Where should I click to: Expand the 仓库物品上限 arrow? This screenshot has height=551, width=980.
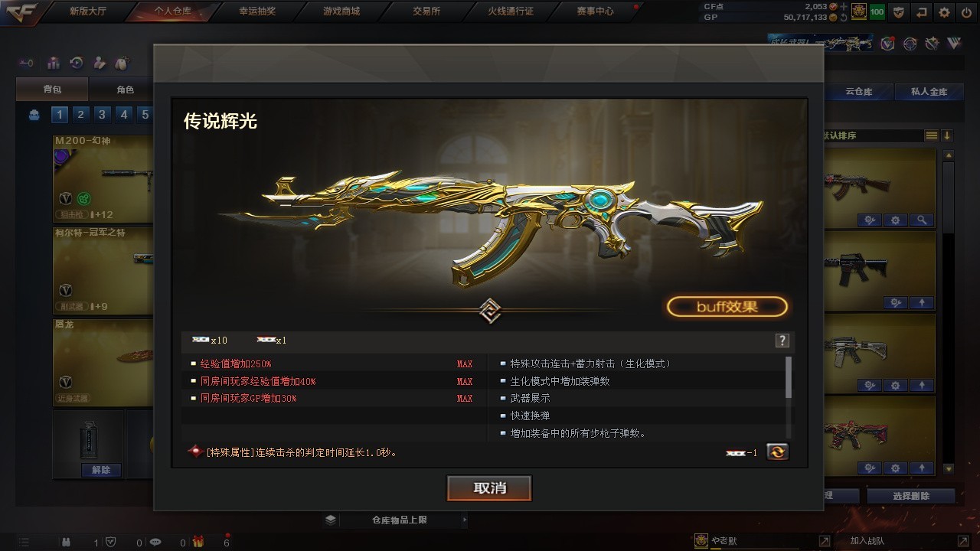tap(464, 520)
